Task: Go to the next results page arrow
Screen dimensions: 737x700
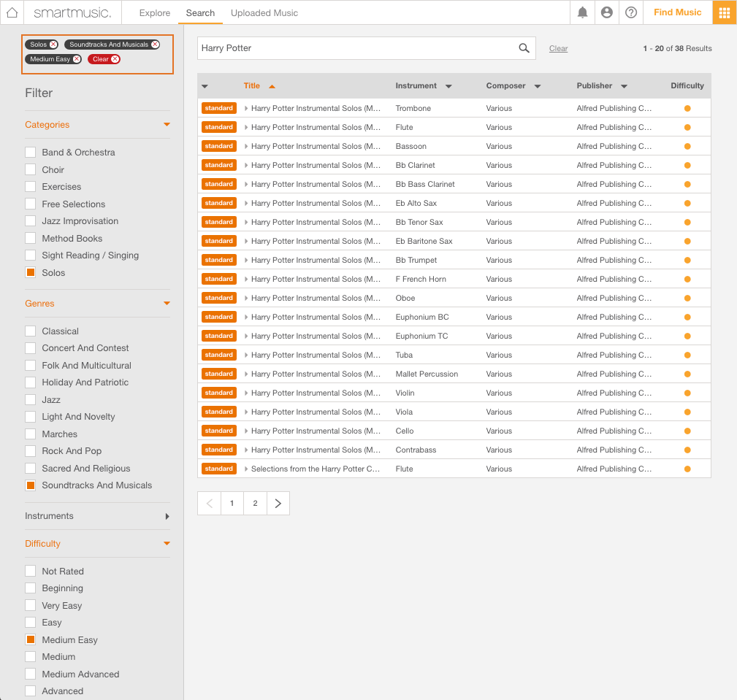Action: (278, 504)
